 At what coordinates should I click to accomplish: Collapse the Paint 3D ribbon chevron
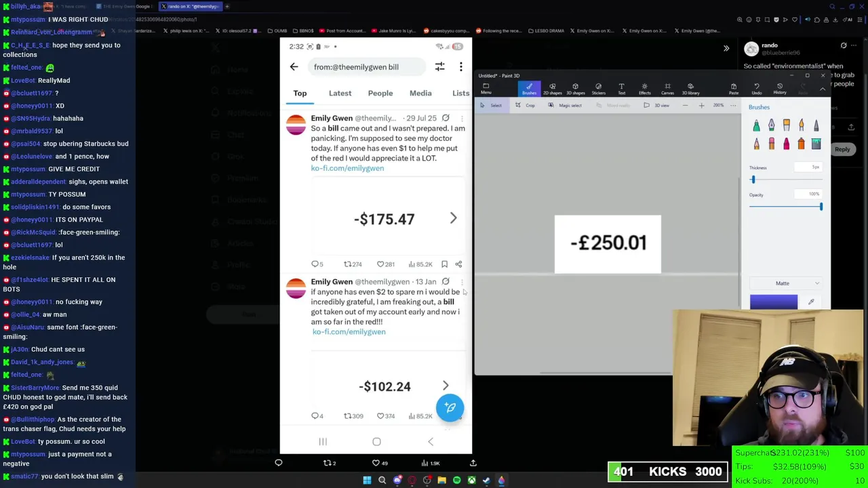click(823, 89)
